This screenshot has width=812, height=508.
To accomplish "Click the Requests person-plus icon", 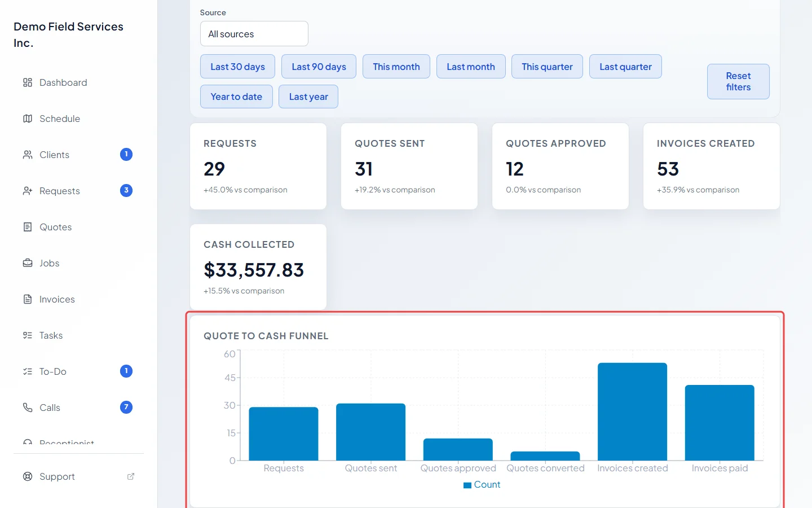I will point(28,191).
